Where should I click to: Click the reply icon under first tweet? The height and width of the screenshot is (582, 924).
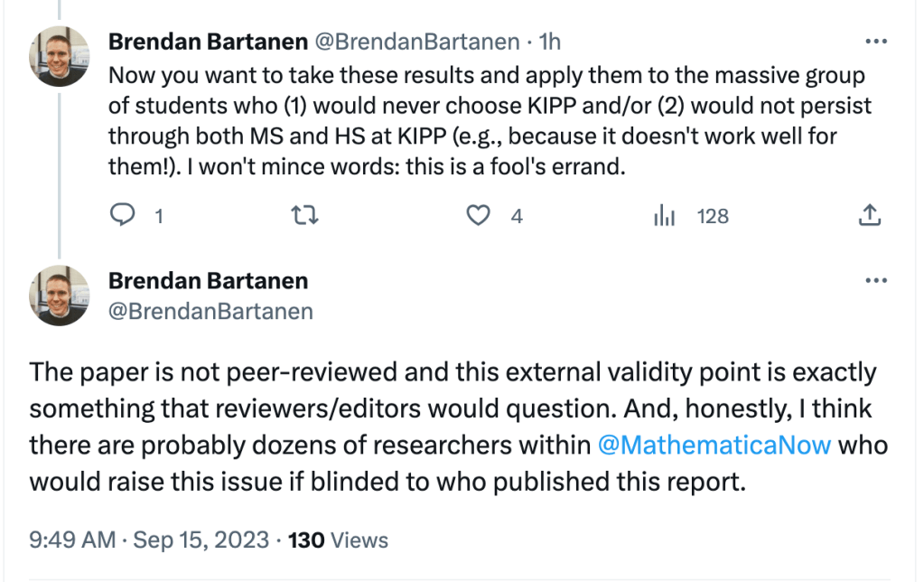[122, 215]
